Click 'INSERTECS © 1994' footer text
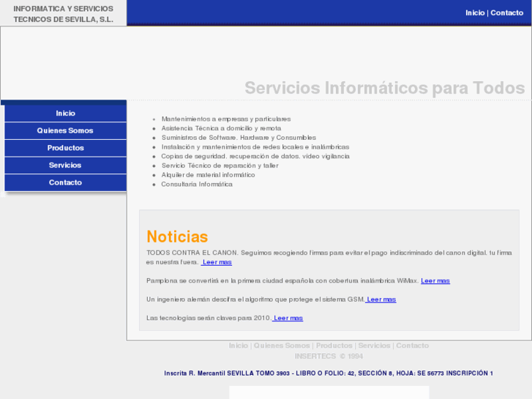The width and height of the screenshot is (532, 399). pos(329,357)
